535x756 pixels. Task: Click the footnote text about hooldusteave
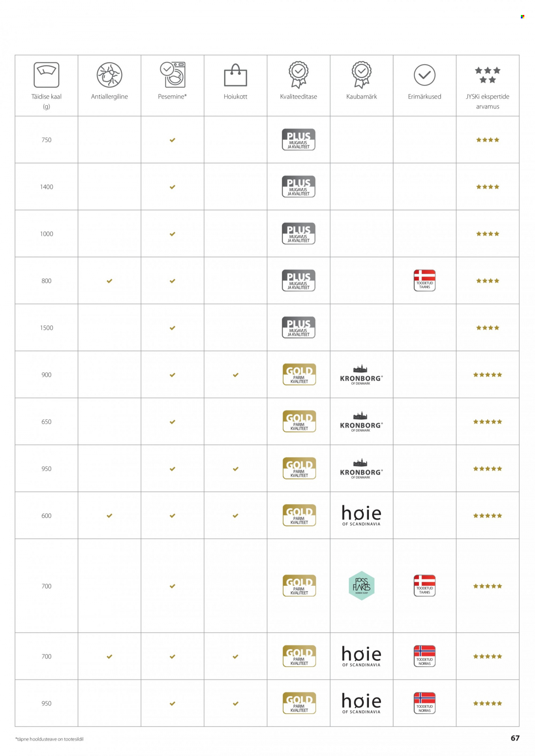pyautogui.click(x=50, y=739)
